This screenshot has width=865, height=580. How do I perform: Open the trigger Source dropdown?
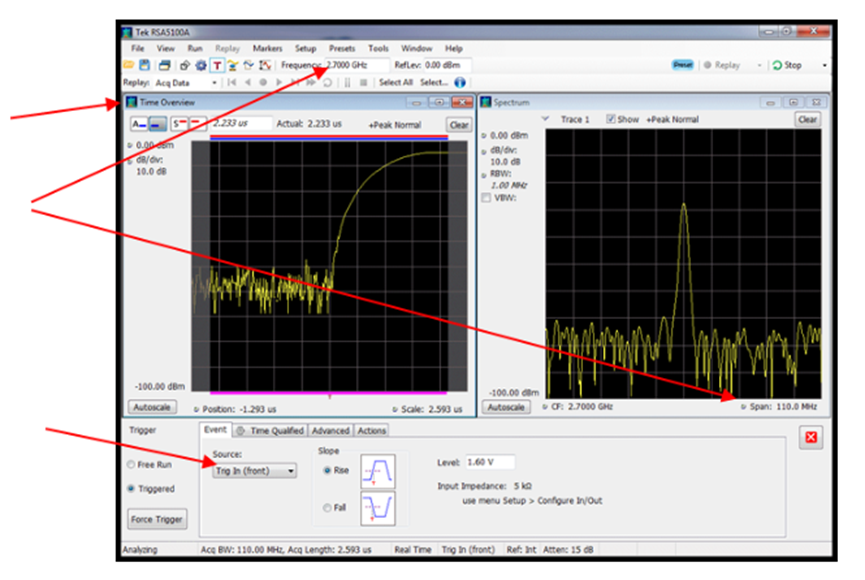coord(254,471)
